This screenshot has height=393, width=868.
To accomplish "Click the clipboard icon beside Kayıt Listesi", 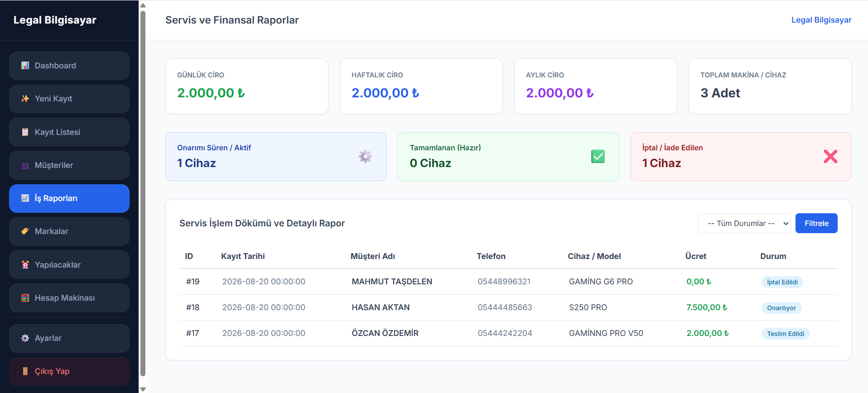I will [25, 132].
